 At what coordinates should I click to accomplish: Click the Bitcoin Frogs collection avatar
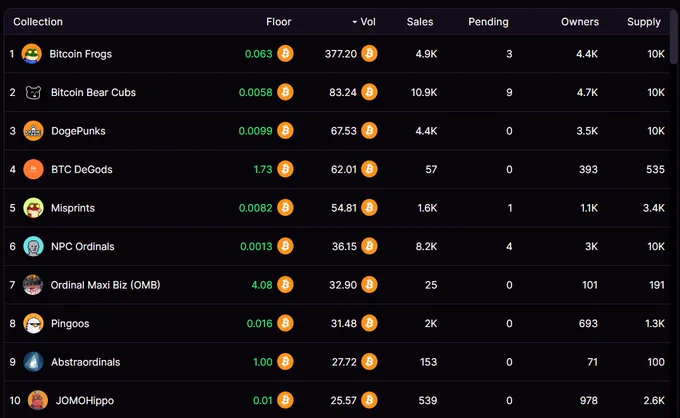coord(32,54)
